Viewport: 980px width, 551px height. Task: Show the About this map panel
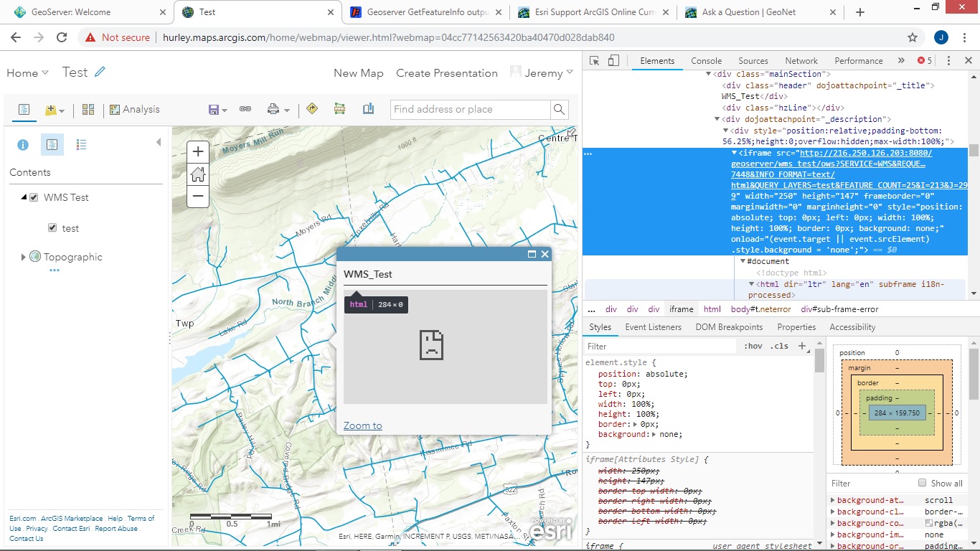tap(23, 145)
